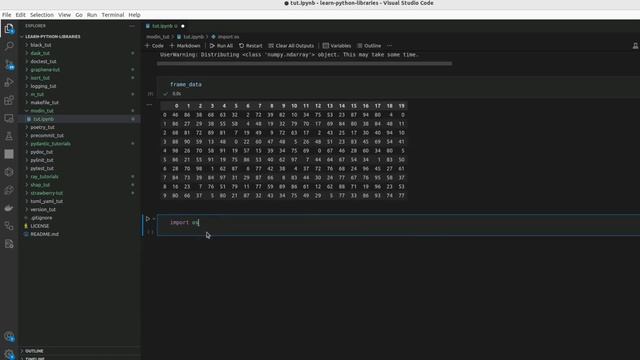Image resolution: width=640 pixels, height=360 pixels.
Task: Expand the makefile_tut folder
Action: pos(44,102)
